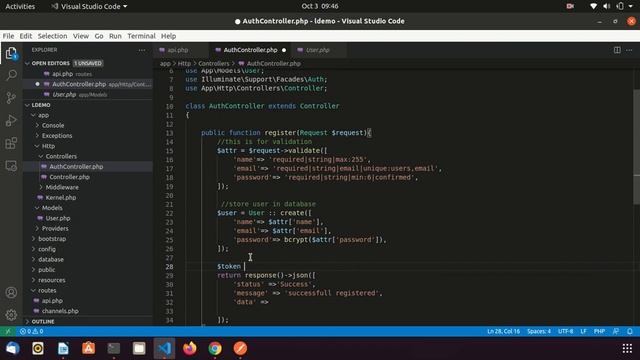Open the Search view in activity bar
The width and height of the screenshot is (640, 360).
(11, 75)
